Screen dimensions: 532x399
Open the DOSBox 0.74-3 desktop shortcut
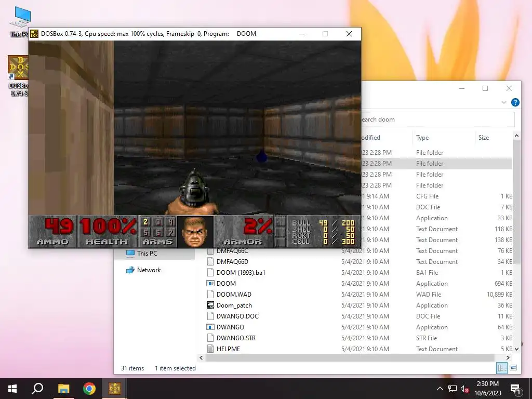coord(18,75)
